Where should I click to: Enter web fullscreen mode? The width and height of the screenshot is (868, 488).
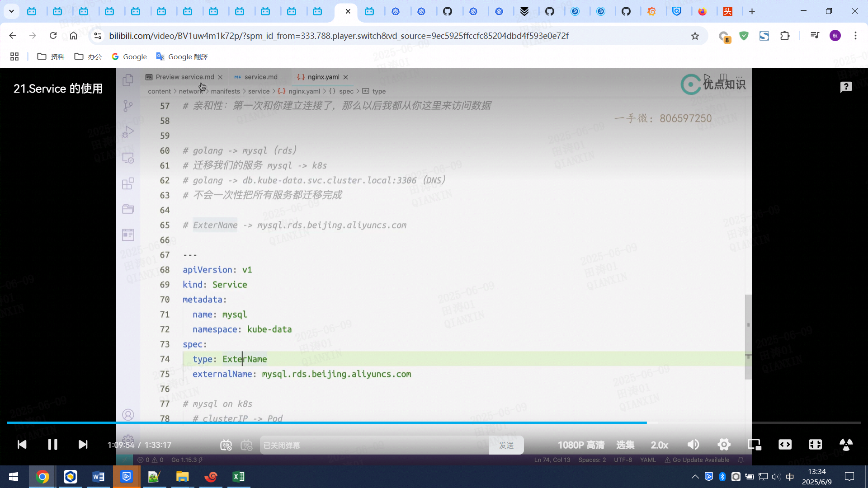(x=815, y=445)
